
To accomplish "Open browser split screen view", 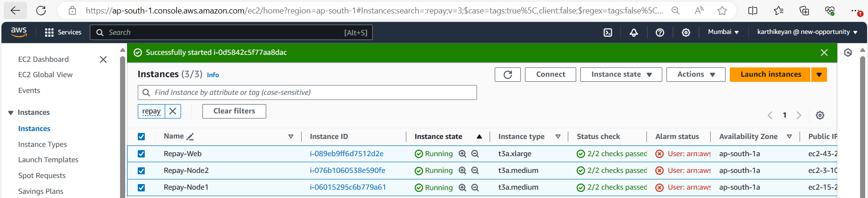I will [x=753, y=11].
